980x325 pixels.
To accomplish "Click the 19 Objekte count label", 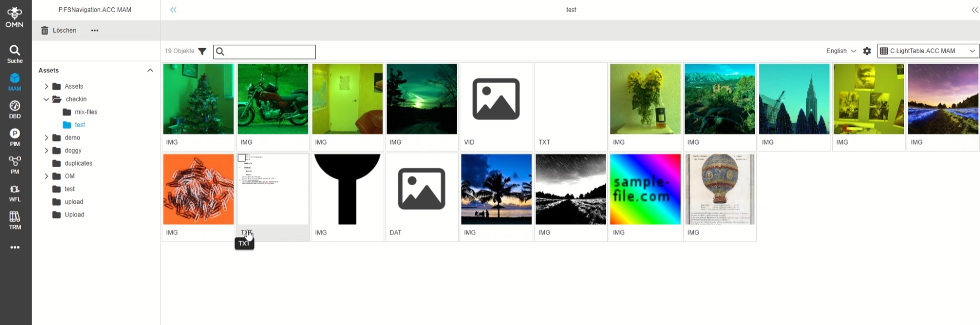I will pyautogui.click(x=180, y=51).
